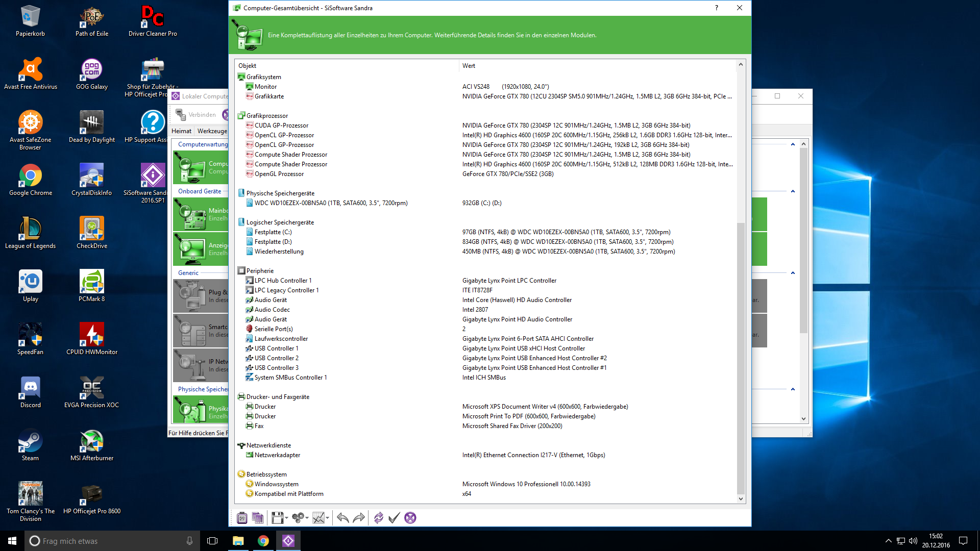Open the dropdown arrow beside gears icon
980x551 pixels.
(x=307, y=518)
